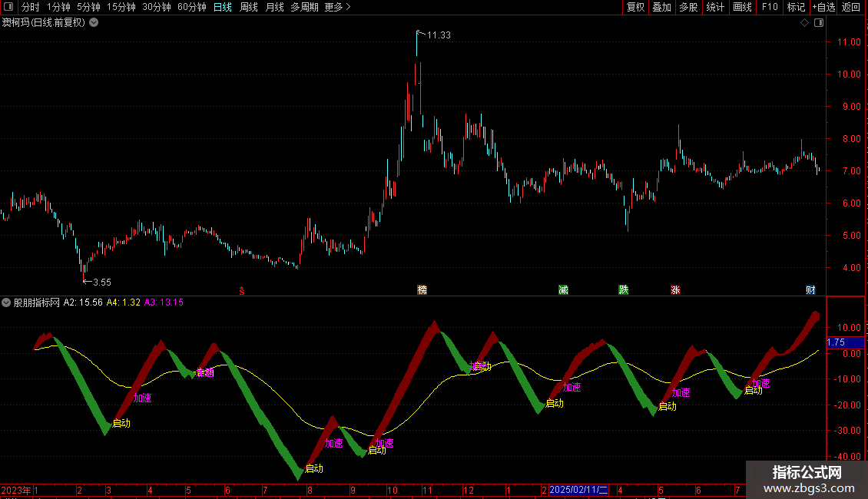The image size is (868, 499).
Task: Toggle the left side panel icon
Action: tap(8, 7)
